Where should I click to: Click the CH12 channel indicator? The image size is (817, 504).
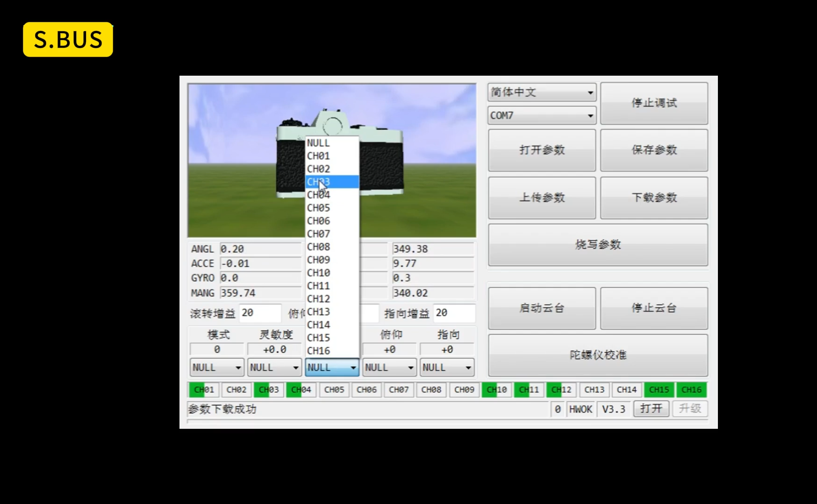coord(561,390)
